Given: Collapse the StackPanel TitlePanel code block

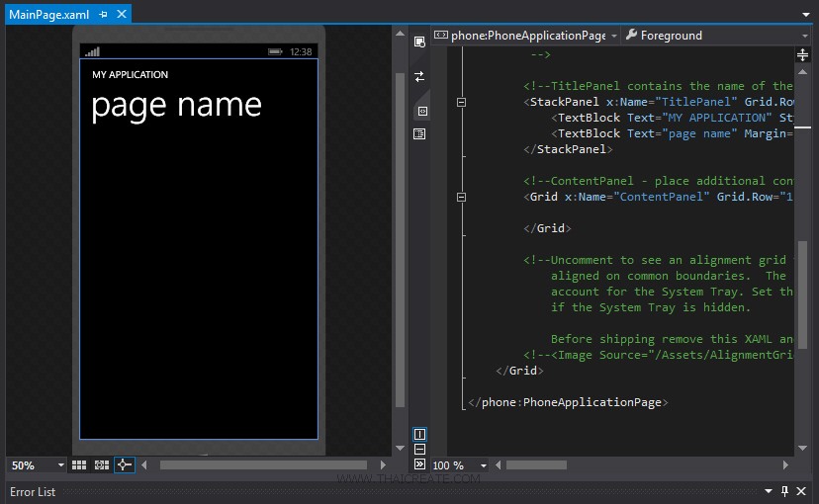Looking at the screenshot, I should point(462,102).
